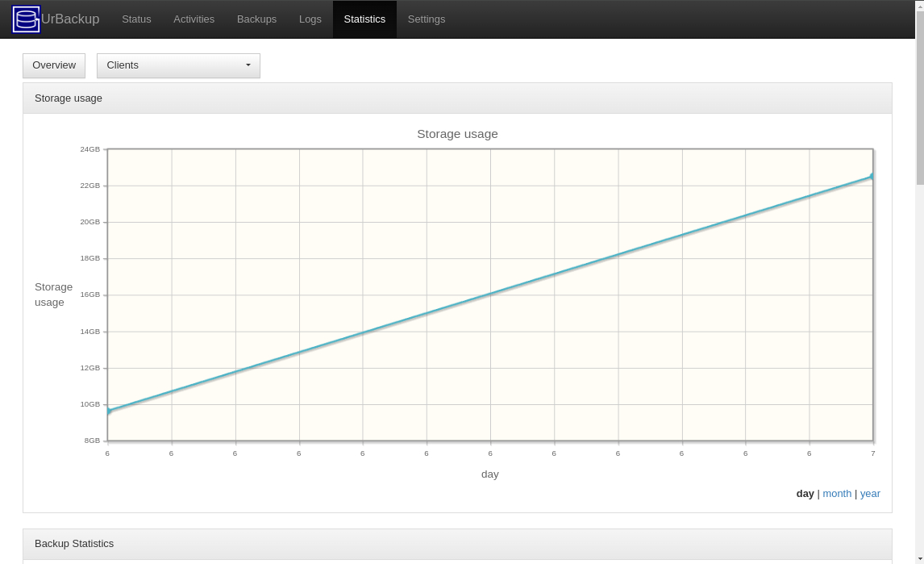Open the Status page
Screen dimensions: 924x564
click(x=137, y=19)
